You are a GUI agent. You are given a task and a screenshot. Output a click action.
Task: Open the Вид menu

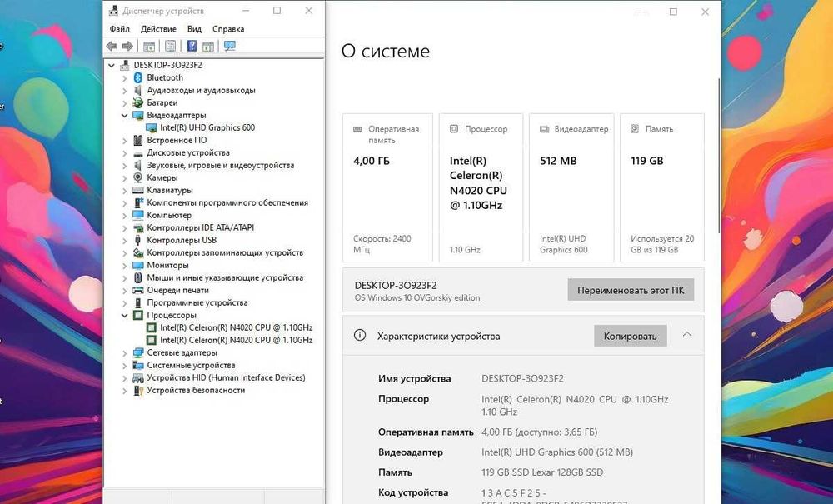point(194,28)
